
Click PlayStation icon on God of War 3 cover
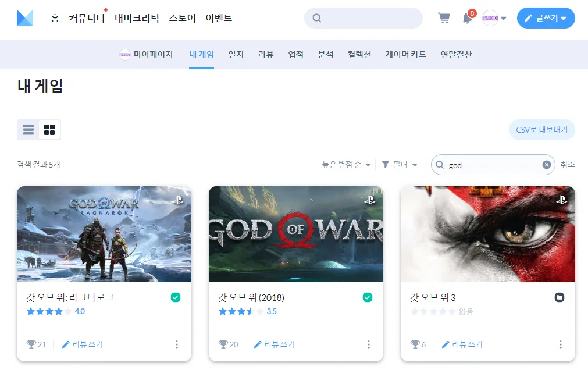coord(562,200)
